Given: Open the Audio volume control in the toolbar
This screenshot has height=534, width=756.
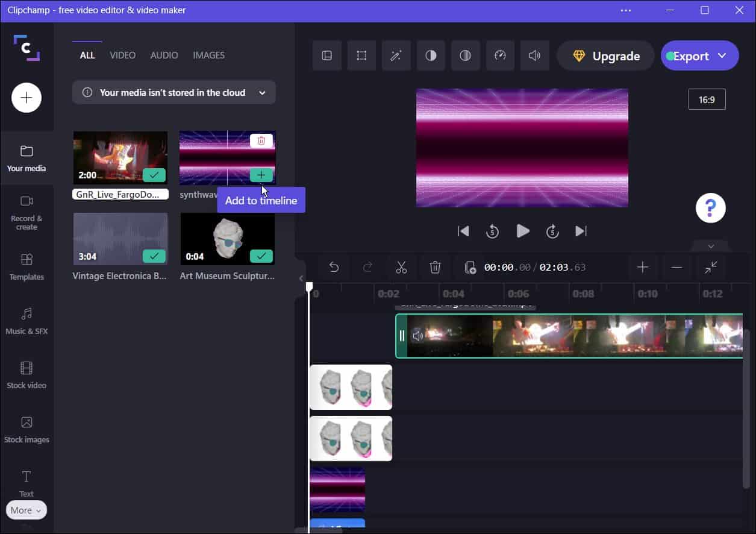Looking at the screenshot, I should [x=534, y=55].
